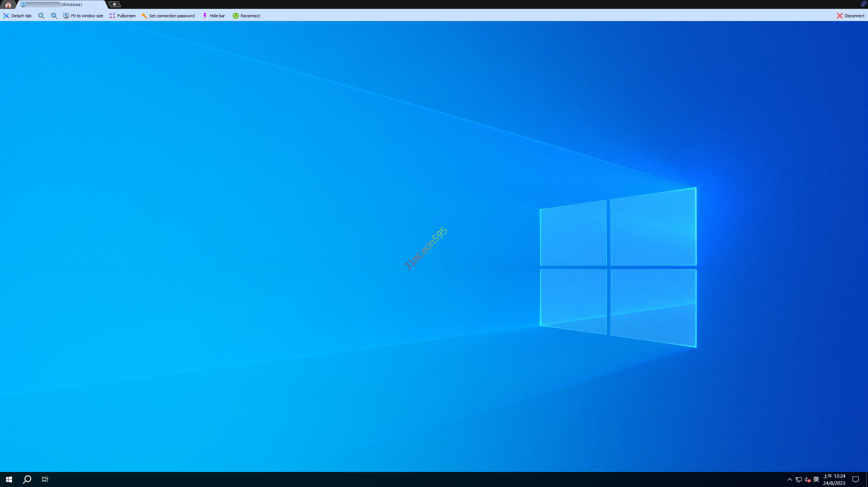Hide the toolbar using Hide bar
The image size is (868, 487).
click(x=214, y=16)
